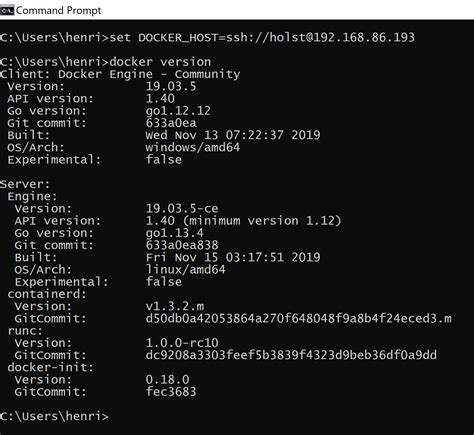The image size is (474, 435).
Task: Click the client Go version go1.12.12 value
Action: click(x=178, y=111)
